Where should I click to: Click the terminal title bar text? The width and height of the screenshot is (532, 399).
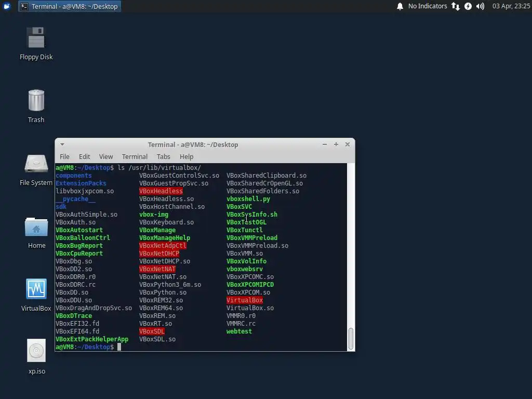click(193, 144)
